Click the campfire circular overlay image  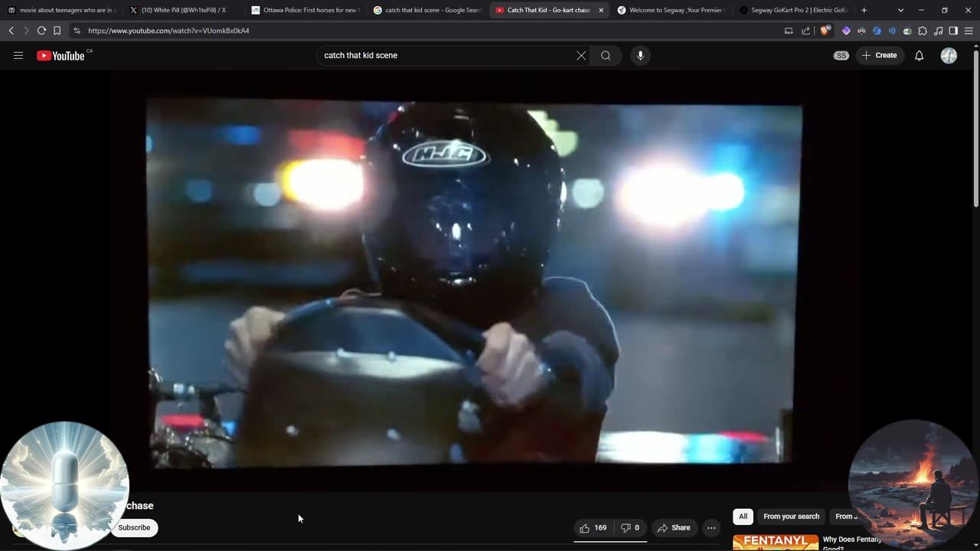click(x=914, y=484)
